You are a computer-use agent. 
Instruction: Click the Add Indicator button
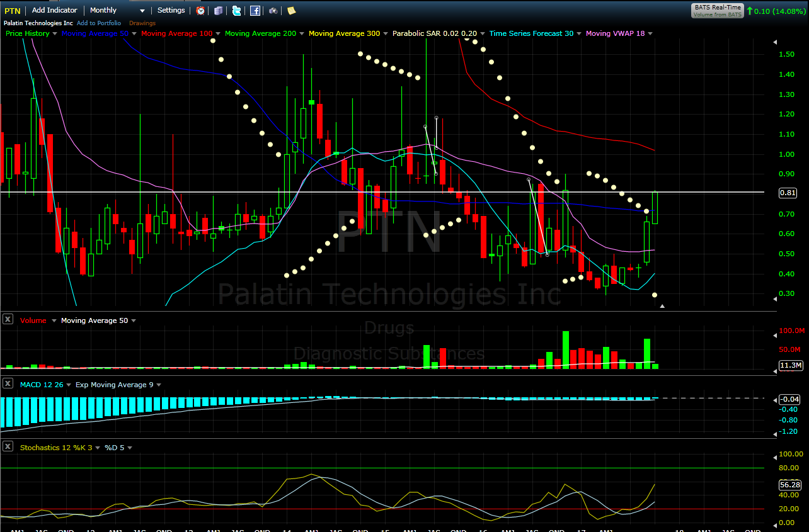pyautogui.click(x=55, y=10)
